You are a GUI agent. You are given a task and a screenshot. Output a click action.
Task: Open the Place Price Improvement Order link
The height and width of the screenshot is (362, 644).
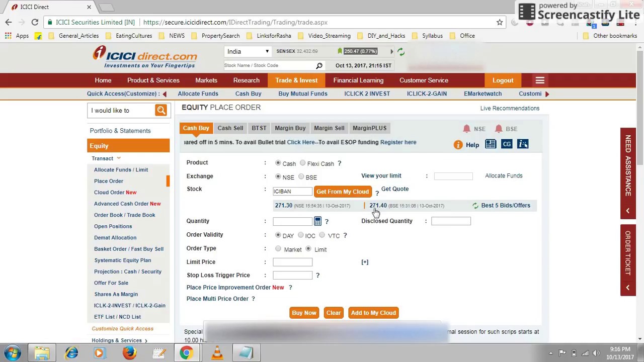228,288
